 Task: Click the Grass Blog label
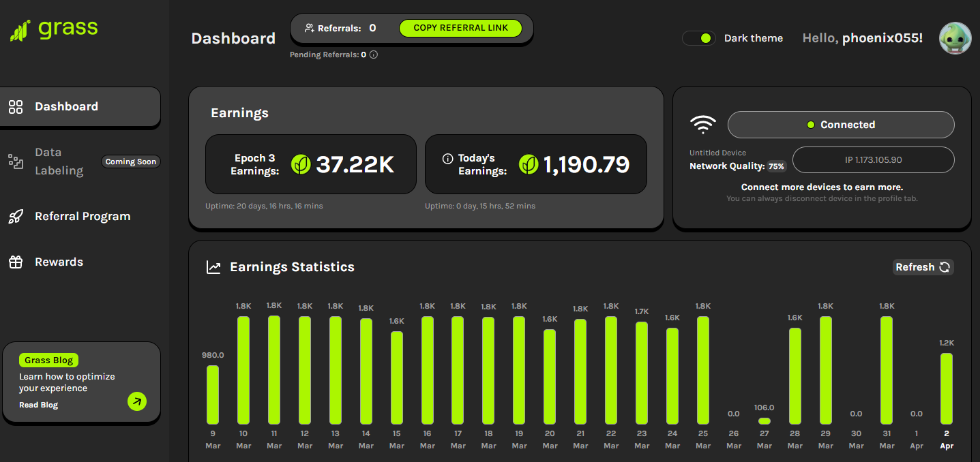pos(49,360)
